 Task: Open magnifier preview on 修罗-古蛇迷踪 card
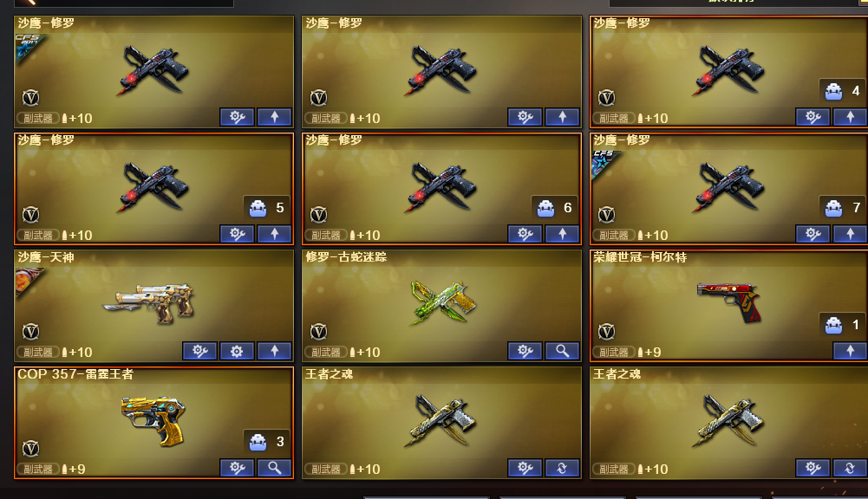point(562,351)
